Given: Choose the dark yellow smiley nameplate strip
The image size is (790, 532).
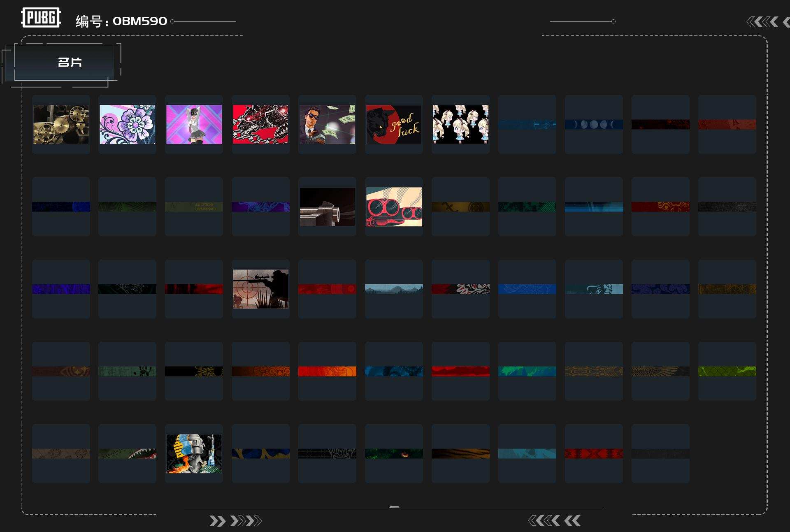Looking at the screenshot, I should pyautogui.click(x=460, y=207).
